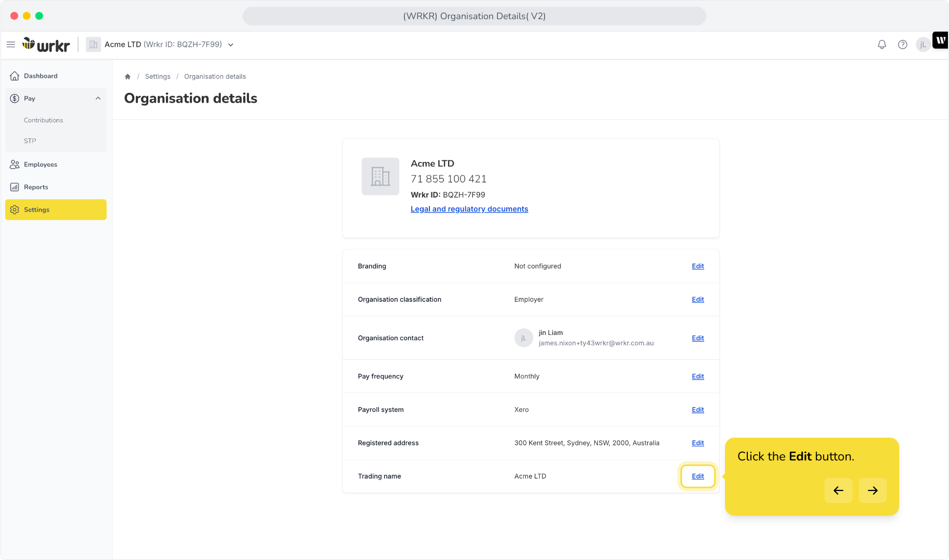Click the browser title address bar
Screen dimensions: 949x560
[x=474, y=16]
